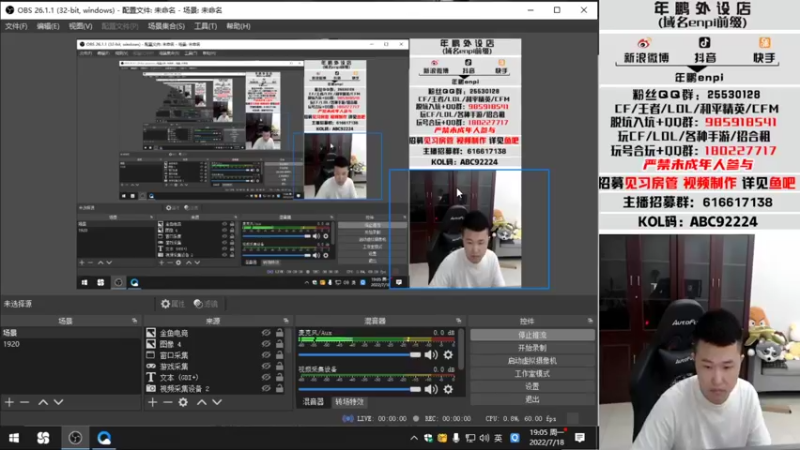Viewport: 800px width, 450px height.
Task: Add a new source with plus icon
Action: tap(153, 402)
